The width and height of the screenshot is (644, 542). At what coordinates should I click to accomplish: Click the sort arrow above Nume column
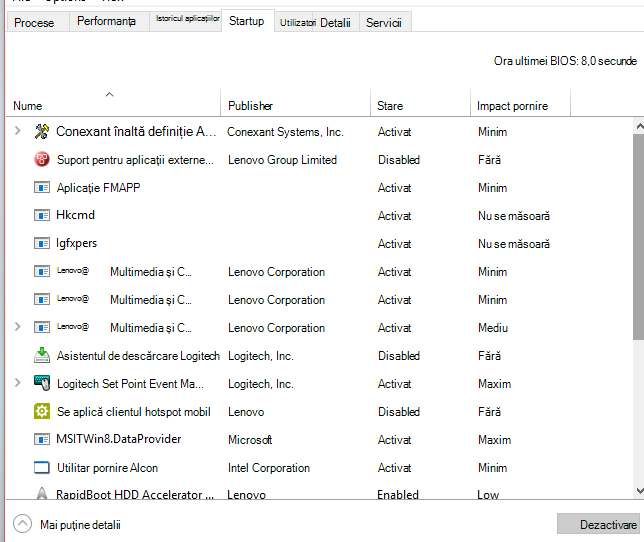tap(109, 94)
